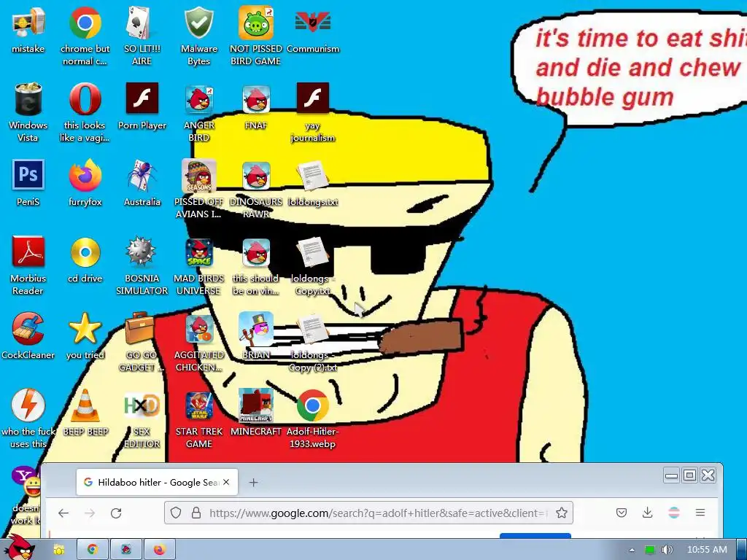
Task: Select the .webp Chrome file icon
Action: point(312,405)
